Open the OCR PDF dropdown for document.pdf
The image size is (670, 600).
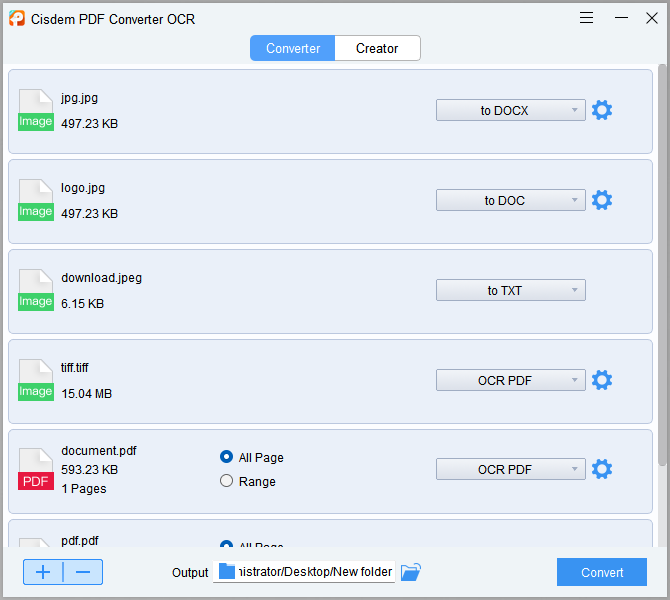click(x=511, y=469)
